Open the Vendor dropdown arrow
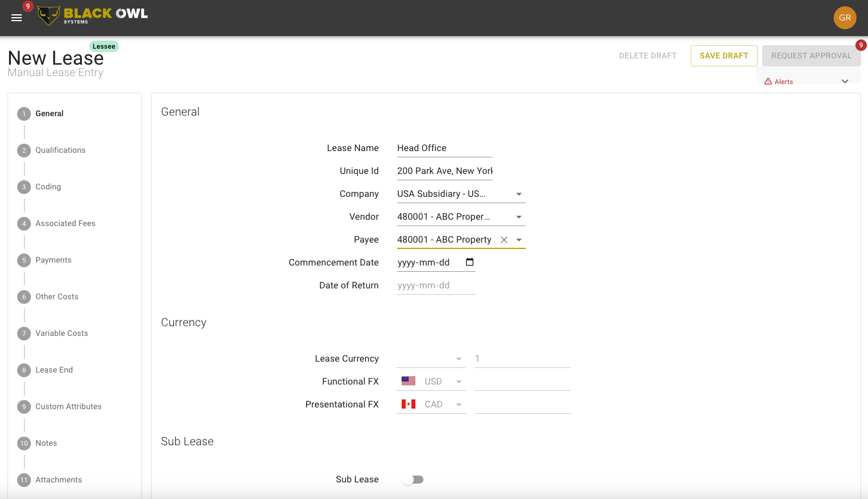Screen dimensions: 868x499 [519, 217]
